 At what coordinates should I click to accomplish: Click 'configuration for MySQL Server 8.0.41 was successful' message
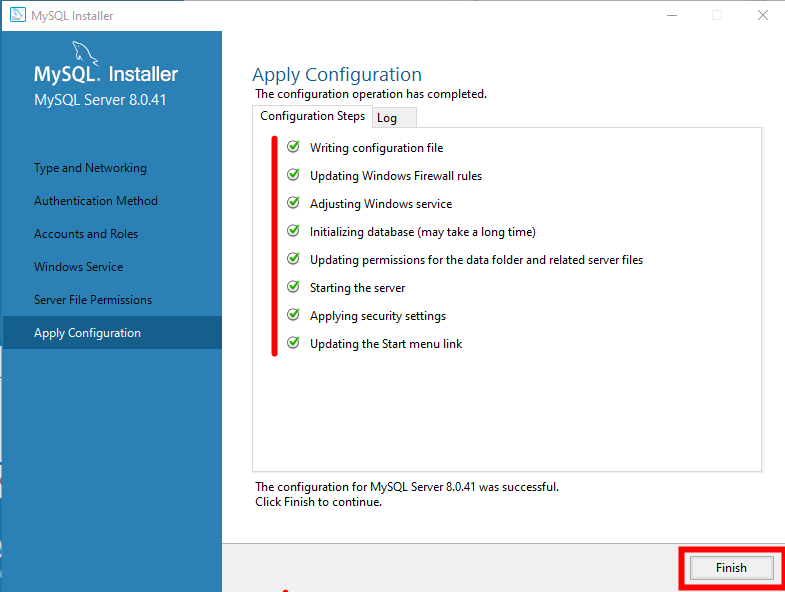pos(407,487)
